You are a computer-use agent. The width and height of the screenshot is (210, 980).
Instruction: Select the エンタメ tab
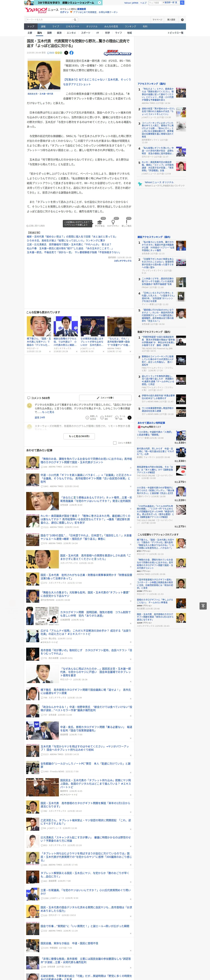(71, 33)
